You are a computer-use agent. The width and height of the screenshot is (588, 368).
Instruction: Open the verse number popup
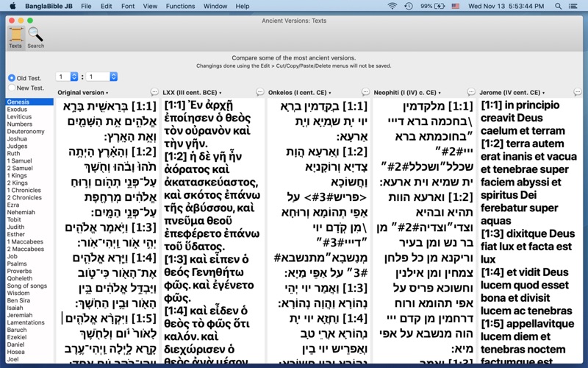(101, 77)
